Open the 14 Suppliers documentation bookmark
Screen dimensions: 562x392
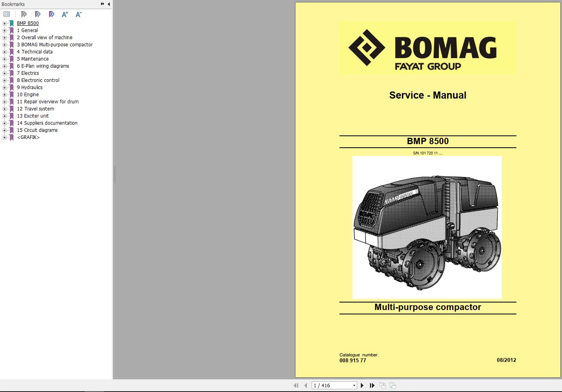(48, 123)
